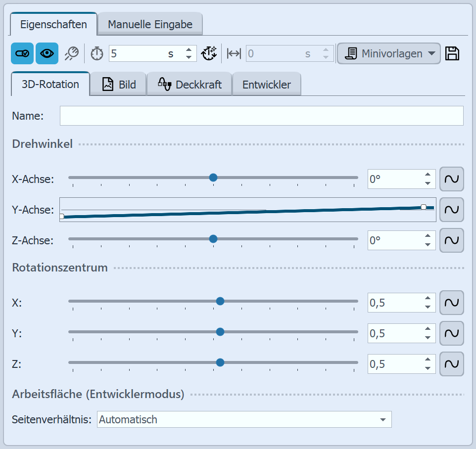Image resolution: width=476 pixels, height=449 pixels.
Task: Open the curve editor for Rotationszentrum Y
Action: pyautogui.click(x=451, y=333)
